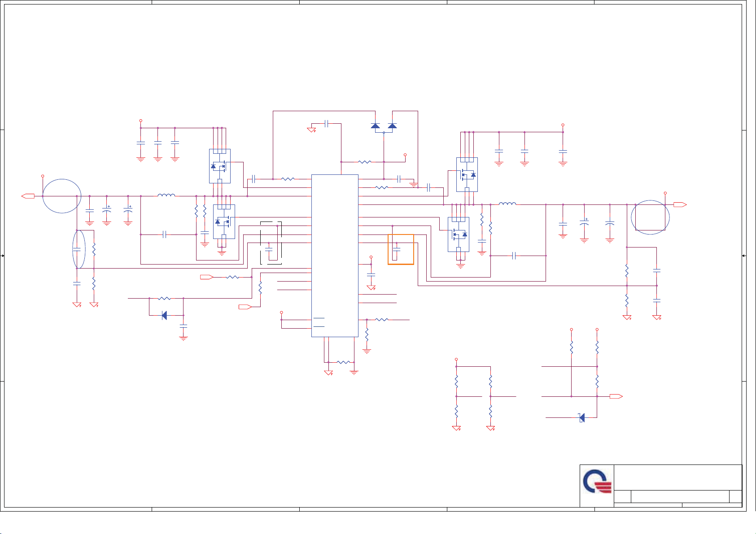Select the right-side inductor coil
Image resolution: width=756 pixels, height=534 pixels.
(x=507, y=204)
